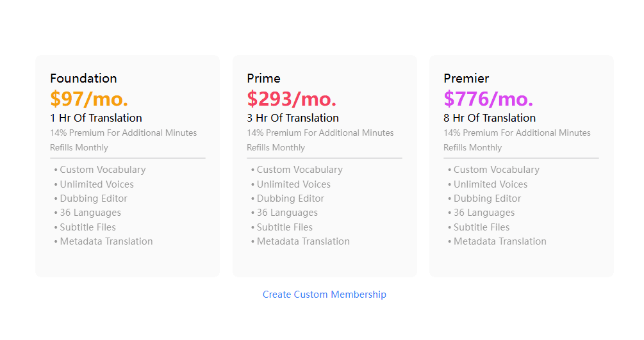Click the 3 Hr Of Translation text
This screenshot has height=340, width=644.
(x=293, y=118)
